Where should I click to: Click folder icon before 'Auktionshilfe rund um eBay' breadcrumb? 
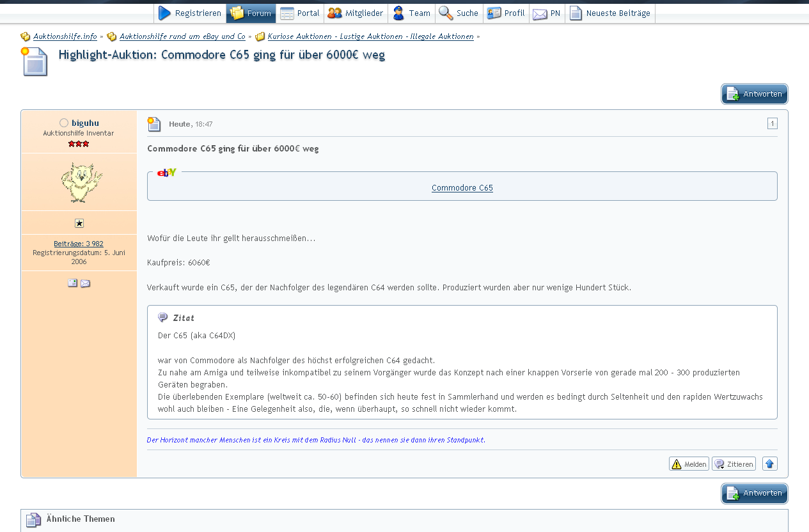click(112, 36)
